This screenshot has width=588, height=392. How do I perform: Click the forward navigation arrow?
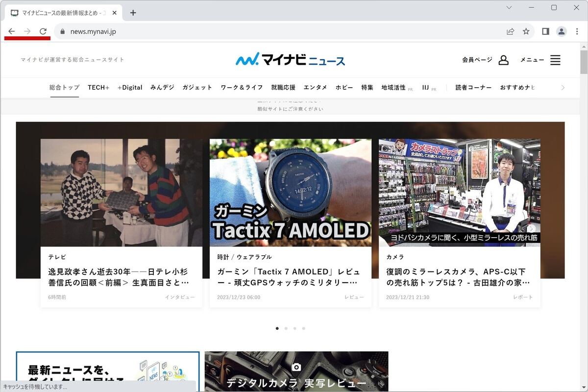(27, 31)
